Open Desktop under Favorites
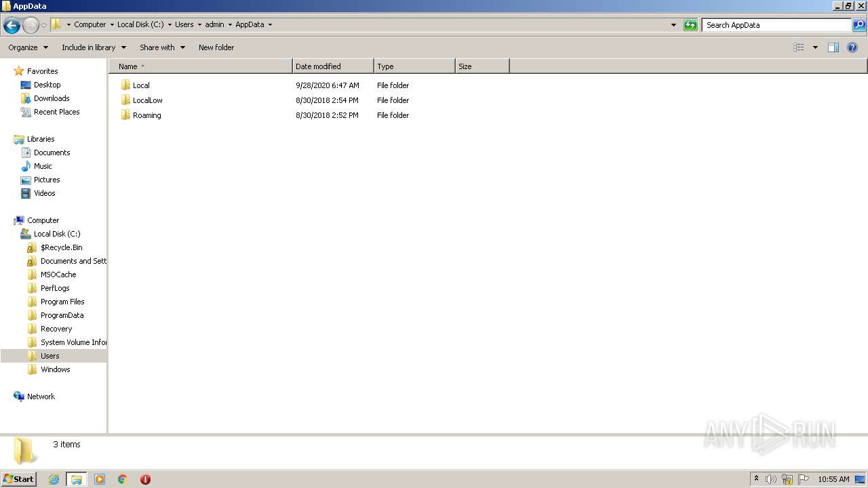This screenshot has height=488, width=868. tap(47, 85)
